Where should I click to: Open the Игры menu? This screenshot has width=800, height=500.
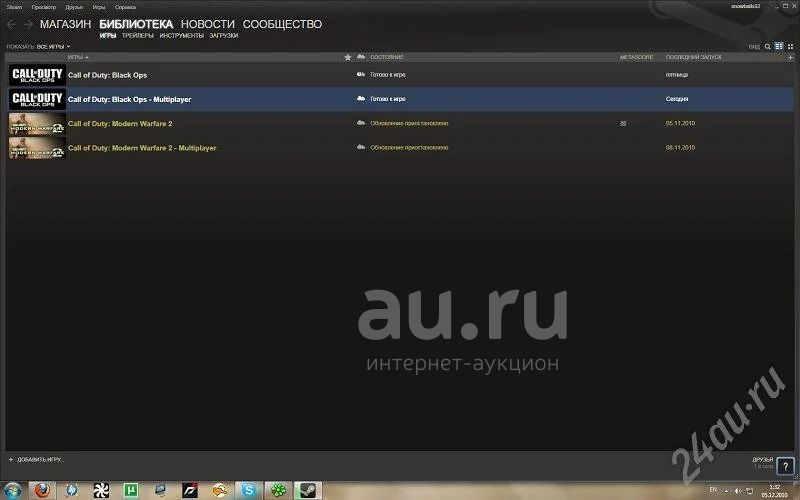[99, 7]
